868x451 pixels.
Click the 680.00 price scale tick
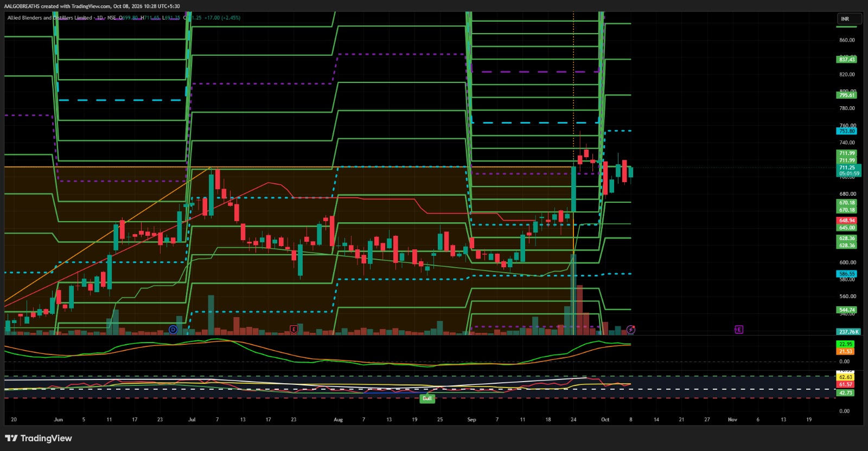pos(847,194)
